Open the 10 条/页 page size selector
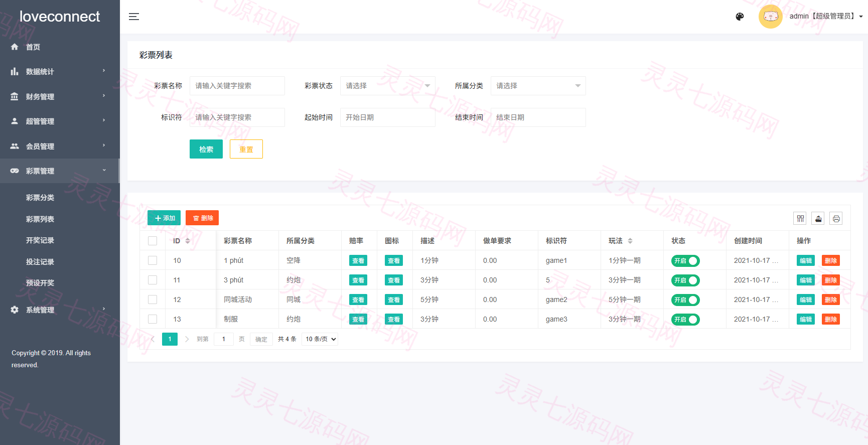868x445 pixels. [320, 339]
